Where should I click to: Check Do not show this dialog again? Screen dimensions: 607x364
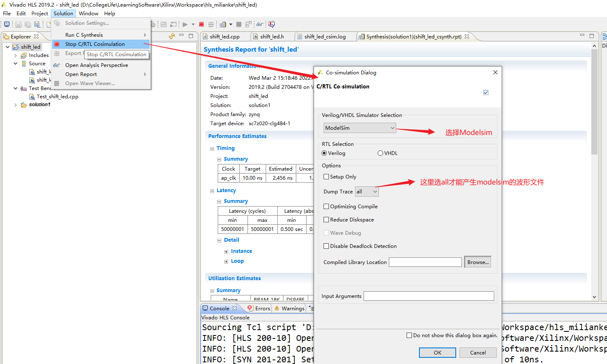coord(409,335)
